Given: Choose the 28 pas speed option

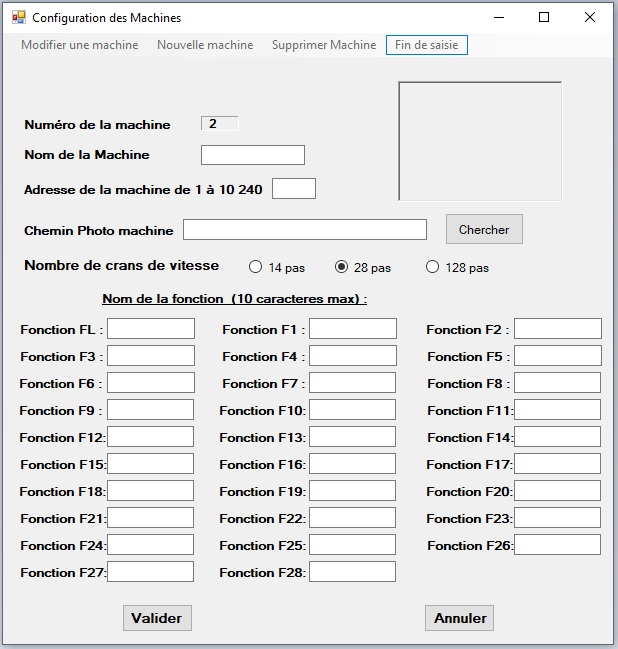Looking at the screenshot, I should coord(341,267).
